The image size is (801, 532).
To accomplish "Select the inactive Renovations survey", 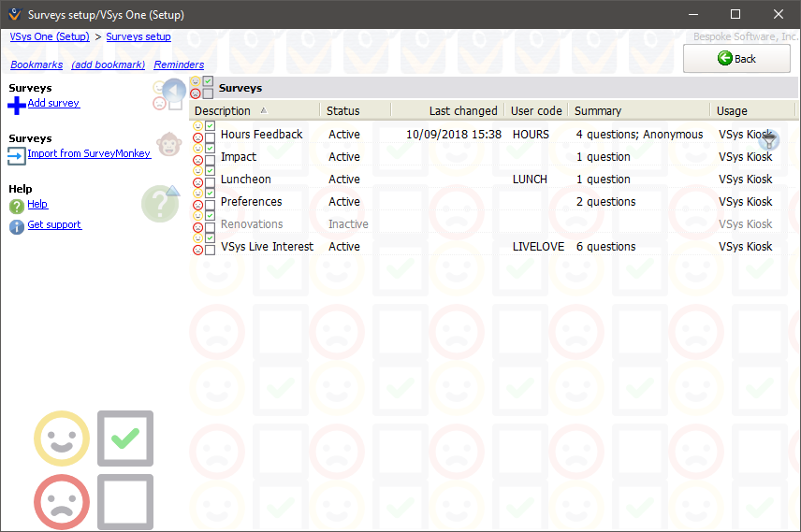I will (x=251, y=224).
